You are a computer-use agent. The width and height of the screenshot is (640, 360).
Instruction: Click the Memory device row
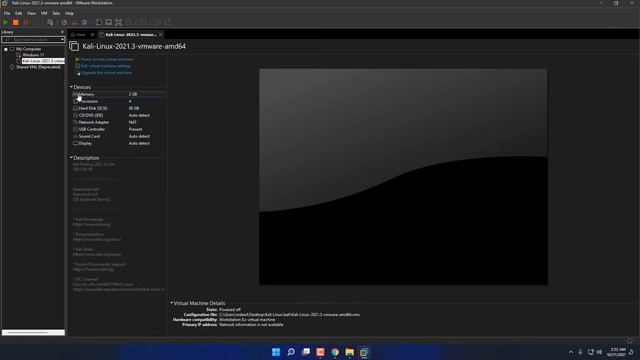pos(118,94)
